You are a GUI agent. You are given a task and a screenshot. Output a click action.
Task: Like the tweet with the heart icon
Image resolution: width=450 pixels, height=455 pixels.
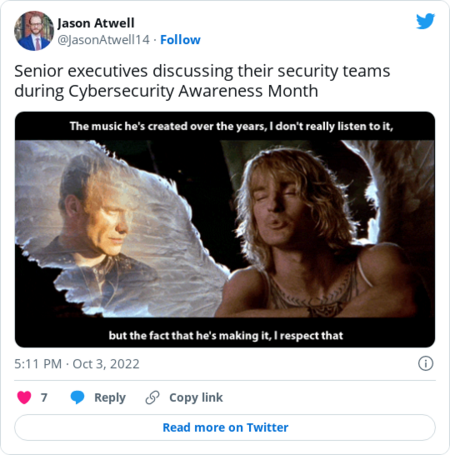[24, 397]
